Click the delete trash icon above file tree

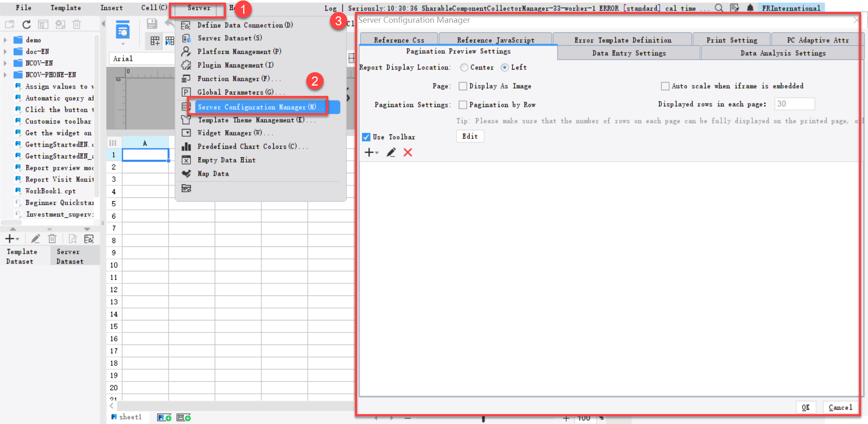tap(77, 25)
